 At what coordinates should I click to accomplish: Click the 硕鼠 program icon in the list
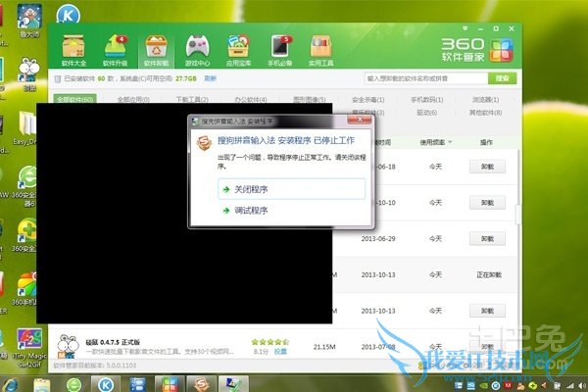pyautogui.click(x=68, y=346)
